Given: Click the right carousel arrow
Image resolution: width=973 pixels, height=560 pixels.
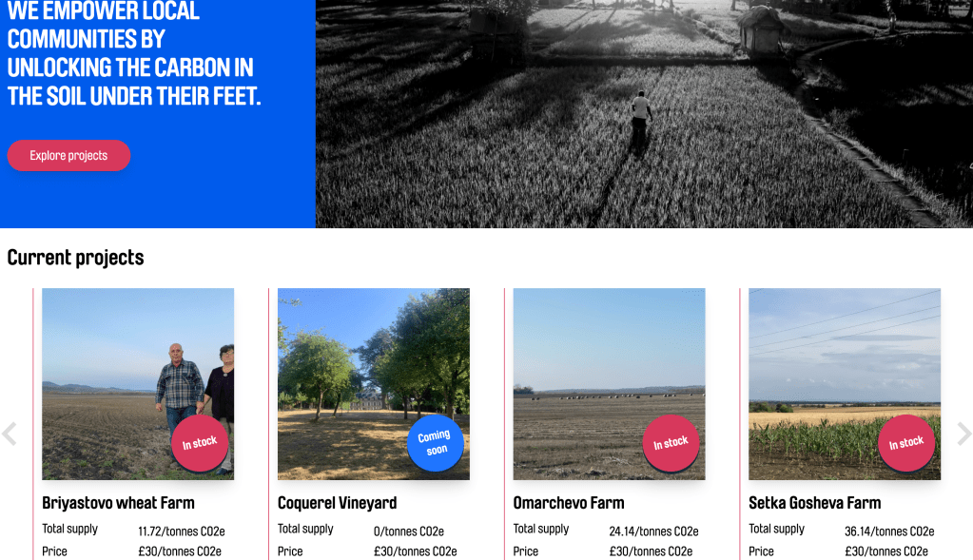Looking at the screenshot, I should click(963, 434).
